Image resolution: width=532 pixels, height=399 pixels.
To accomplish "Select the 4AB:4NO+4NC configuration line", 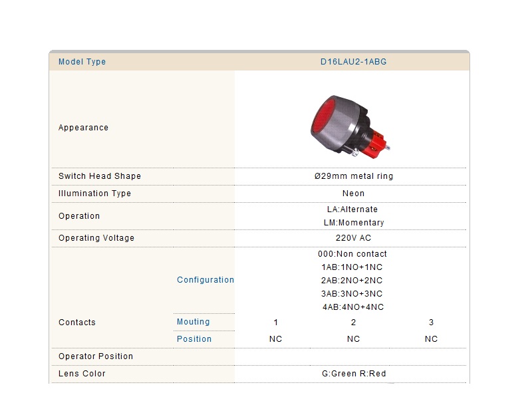I will point(353,307).
